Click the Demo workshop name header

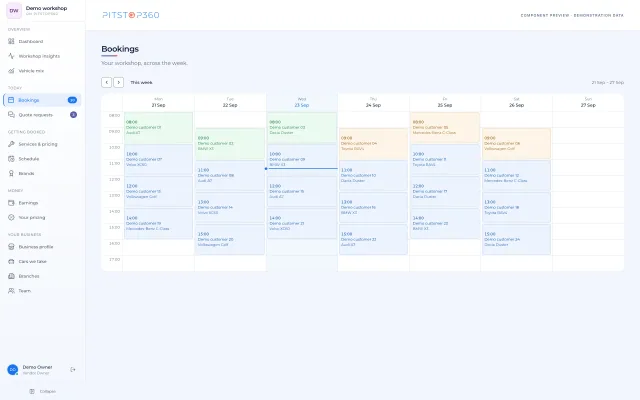(x=46, y=8)
